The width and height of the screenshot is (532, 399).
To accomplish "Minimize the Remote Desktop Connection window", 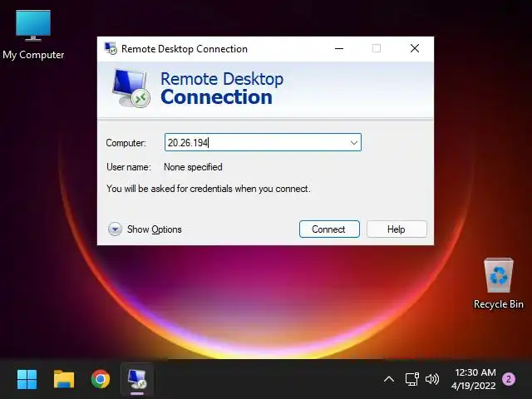I will tap(339, 48).
